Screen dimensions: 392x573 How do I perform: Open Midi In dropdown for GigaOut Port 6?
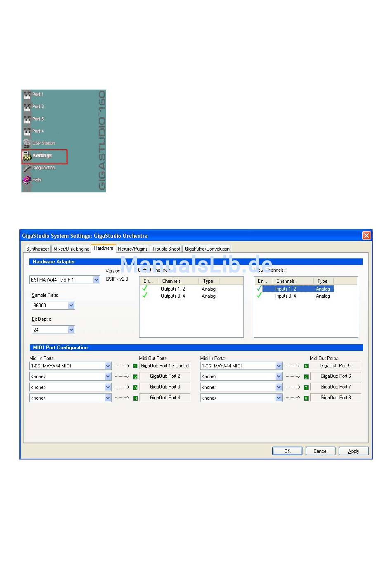[279, 376]
